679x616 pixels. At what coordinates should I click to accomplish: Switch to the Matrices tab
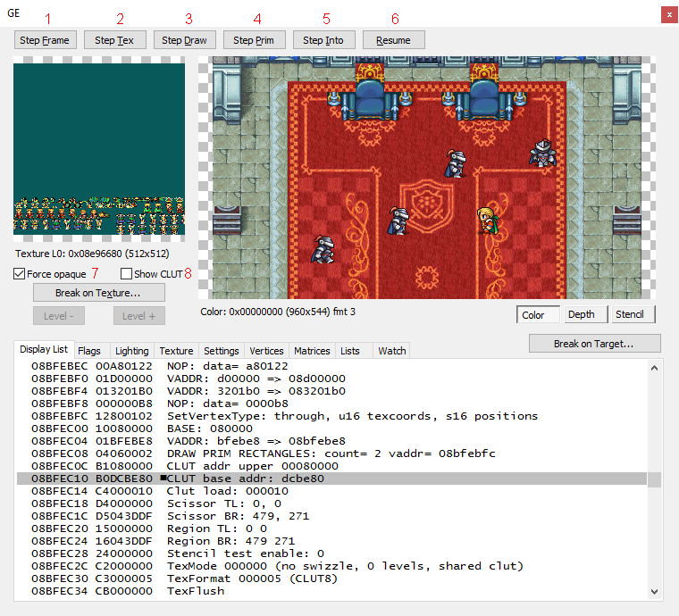(313, 351)
